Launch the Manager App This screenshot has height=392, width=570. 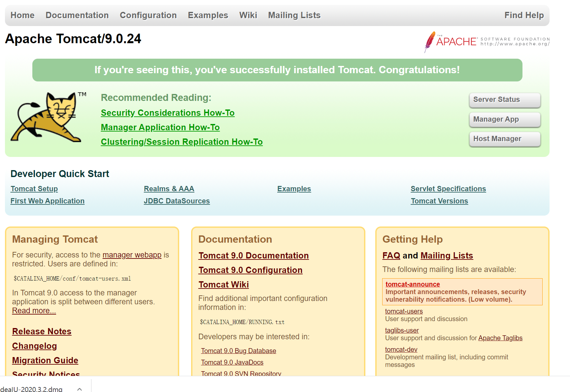505,119
